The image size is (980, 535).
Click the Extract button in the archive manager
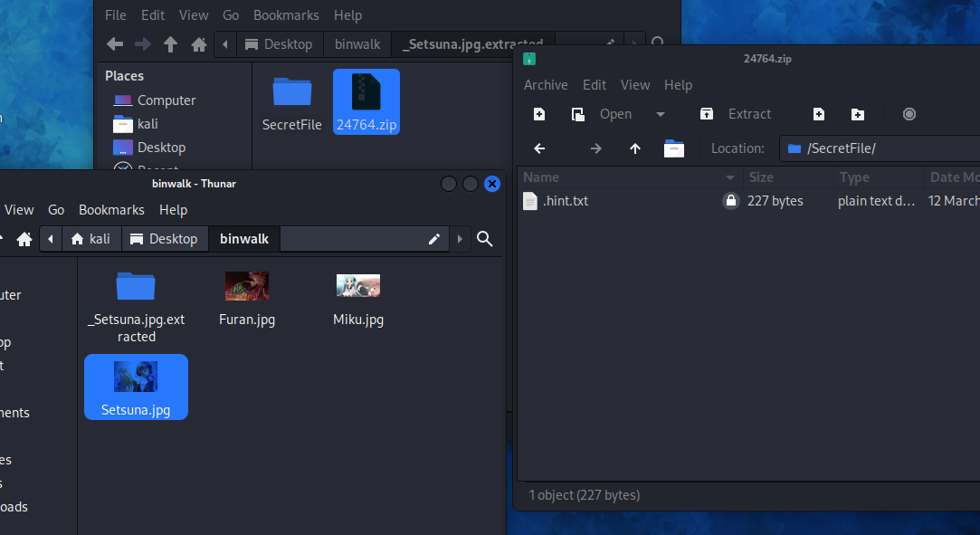pos(736,114)
